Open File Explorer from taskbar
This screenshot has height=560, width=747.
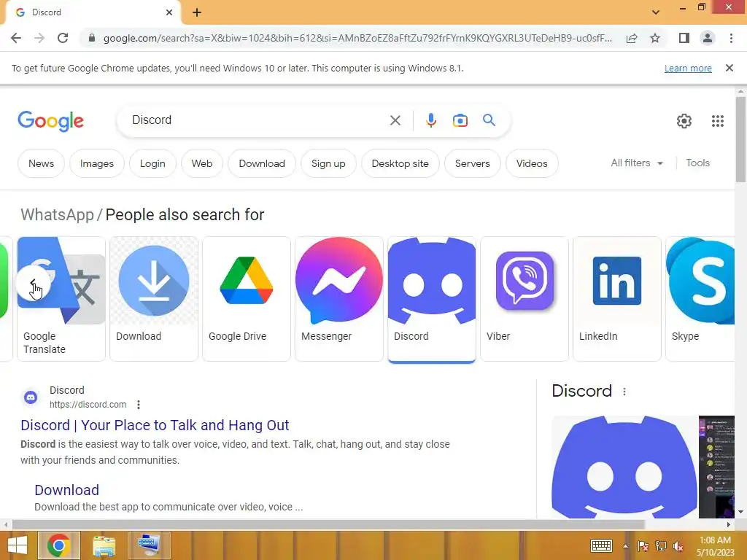[x=104, y=545]
